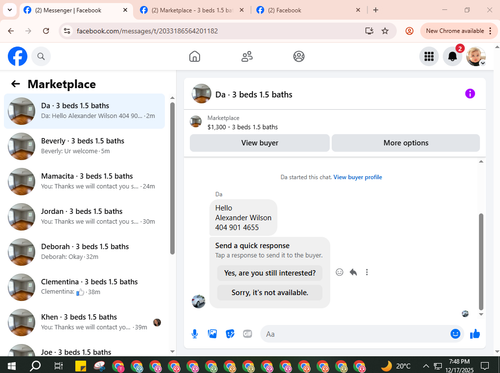Open the Windows notification center icon
Screen dimensions: 500x373
[x=485, y=366]
